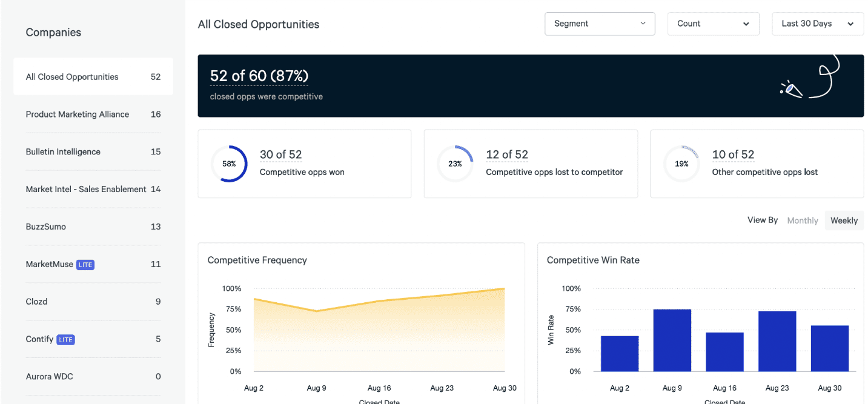Click the 'View By' label

tap(763, 220)
